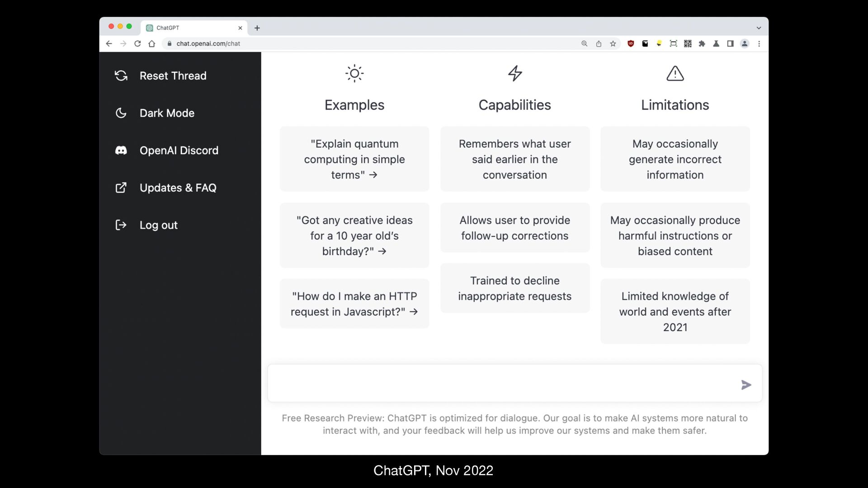Choose Log out in the sidebar

[x=158, y=225]
